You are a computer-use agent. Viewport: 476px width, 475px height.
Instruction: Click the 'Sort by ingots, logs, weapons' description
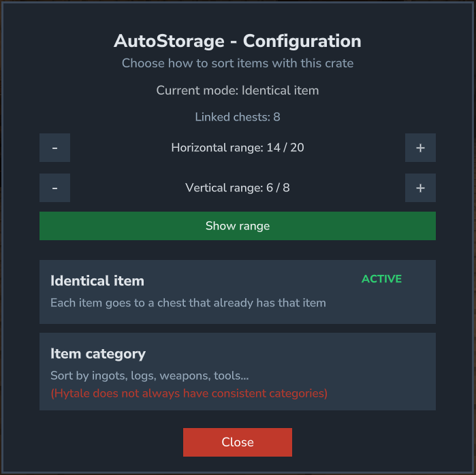pyautogui.click(x=148, y=376)
